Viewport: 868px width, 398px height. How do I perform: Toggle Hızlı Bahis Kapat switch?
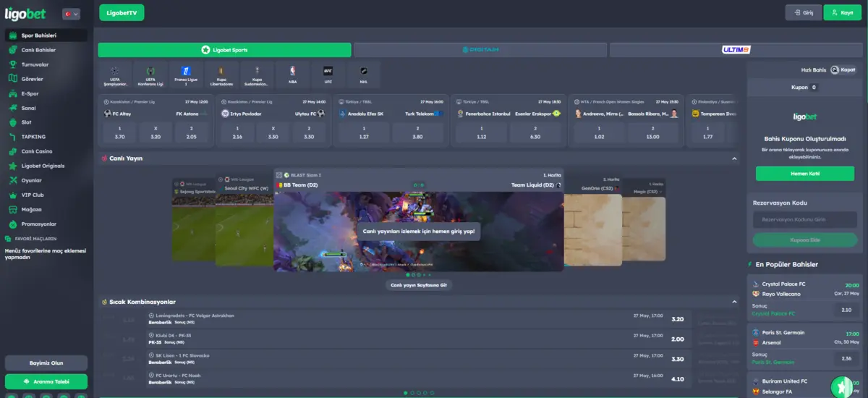[x=843, y=70]
